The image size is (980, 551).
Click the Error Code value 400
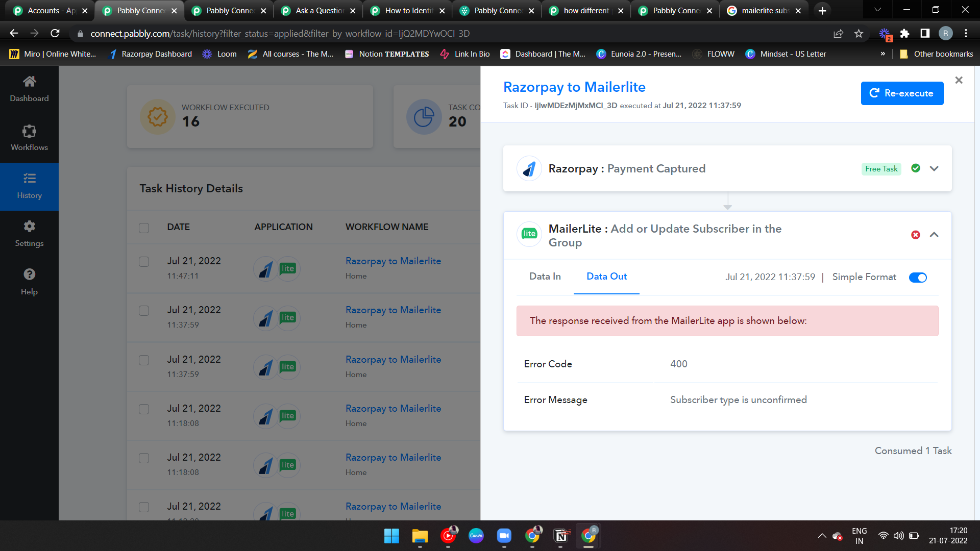678,364
